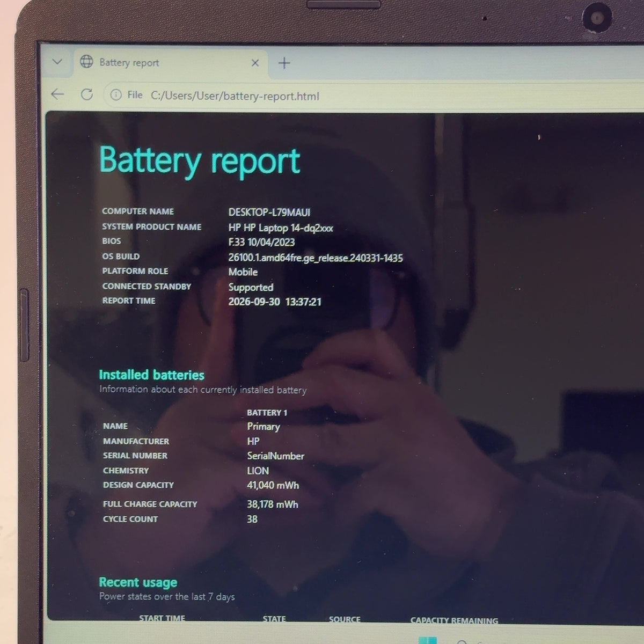This screenshot has width=644, height=644.
Task: Close the Battery report tab
Action: 255,63
